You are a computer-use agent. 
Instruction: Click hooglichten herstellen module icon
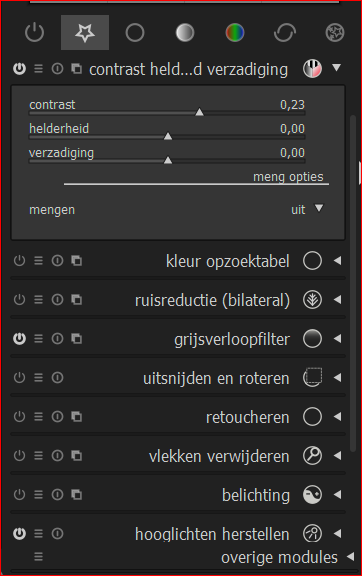312,533
